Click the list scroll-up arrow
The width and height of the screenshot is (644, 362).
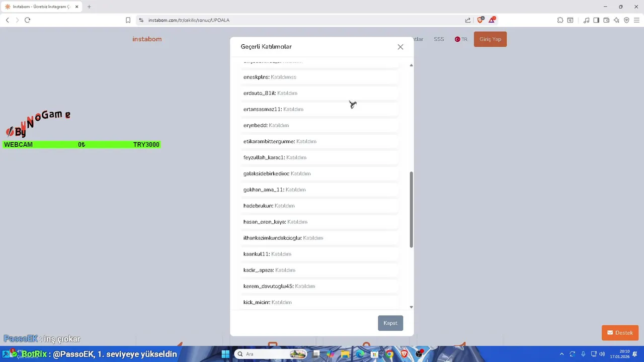tap(411, 65)
